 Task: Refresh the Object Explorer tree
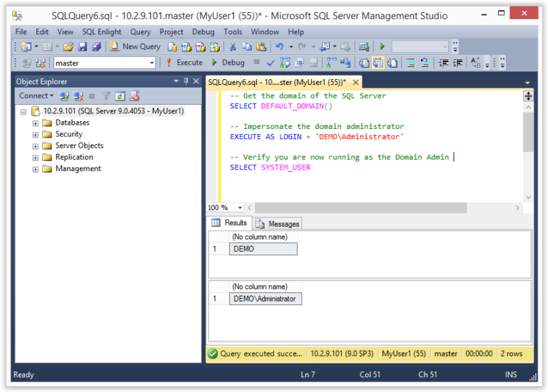click(x=120, y=96)
